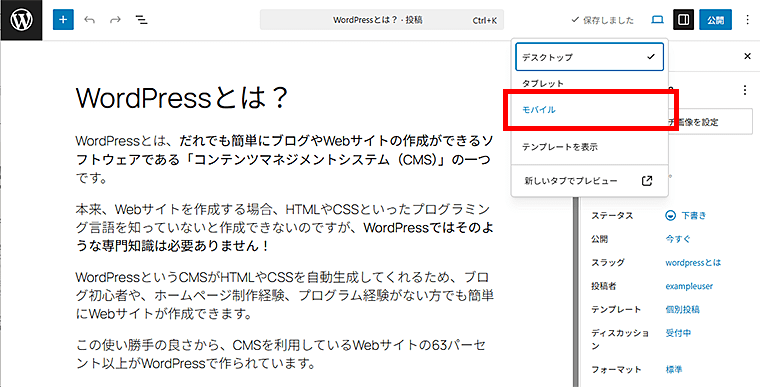
Task: Click the ステータス label
Action: (612, 216)
